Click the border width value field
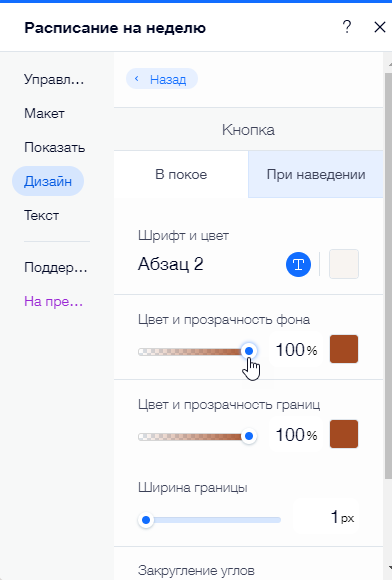Viewport: 392px width, 580px height. click(326, 517)
